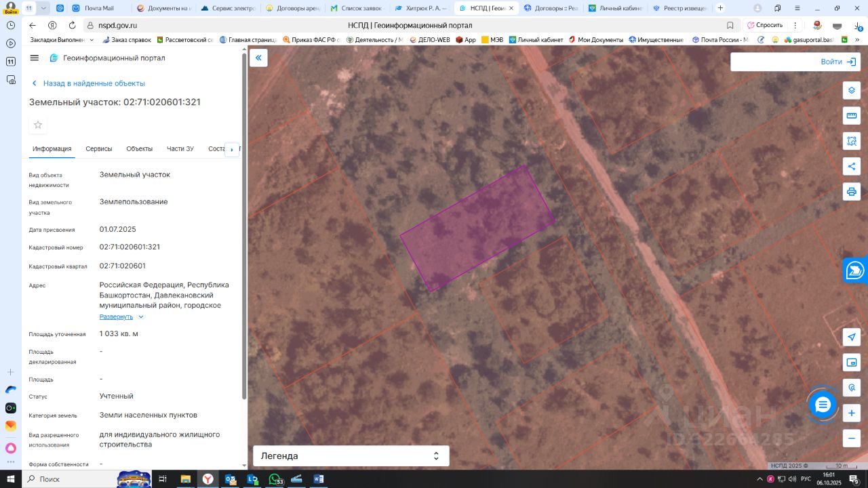
Task: Click the Спросить assistant button
Action: (765, 25)
